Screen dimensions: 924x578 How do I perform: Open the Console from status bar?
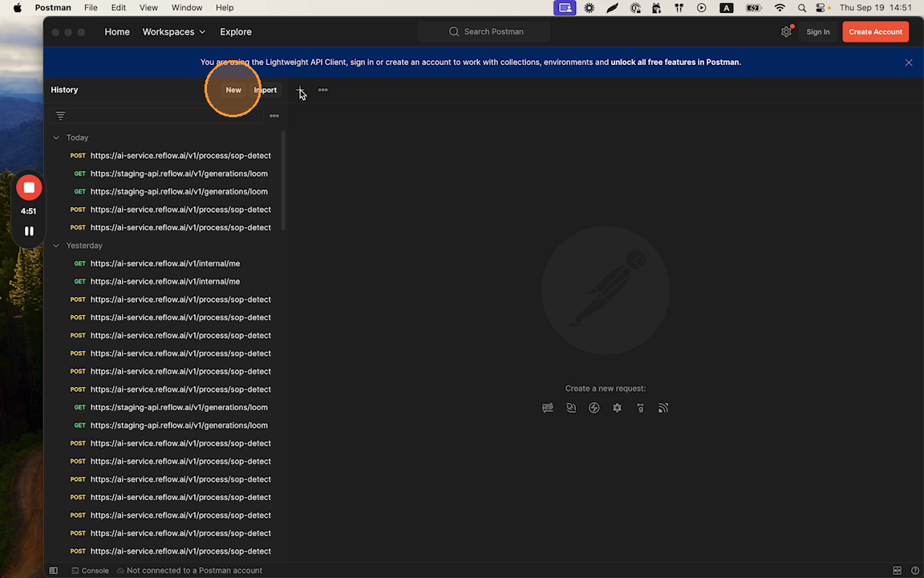click(90, 570)
